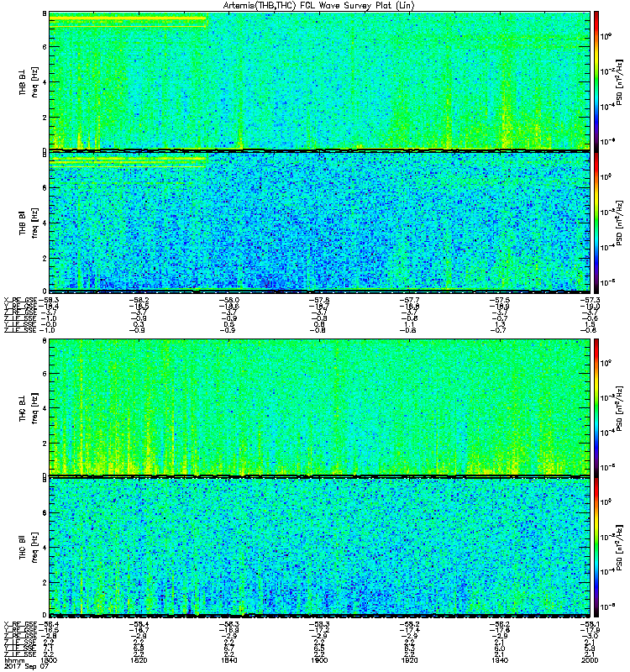Click the "2017 Sep 07" date label

pyautogui.click(x=26, y=666)
